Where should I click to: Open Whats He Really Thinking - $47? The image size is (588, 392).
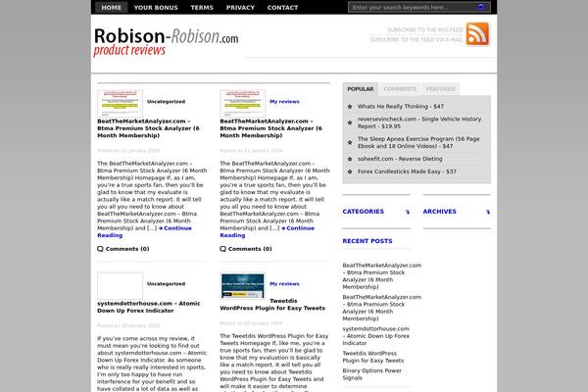[x=401, y=107]
